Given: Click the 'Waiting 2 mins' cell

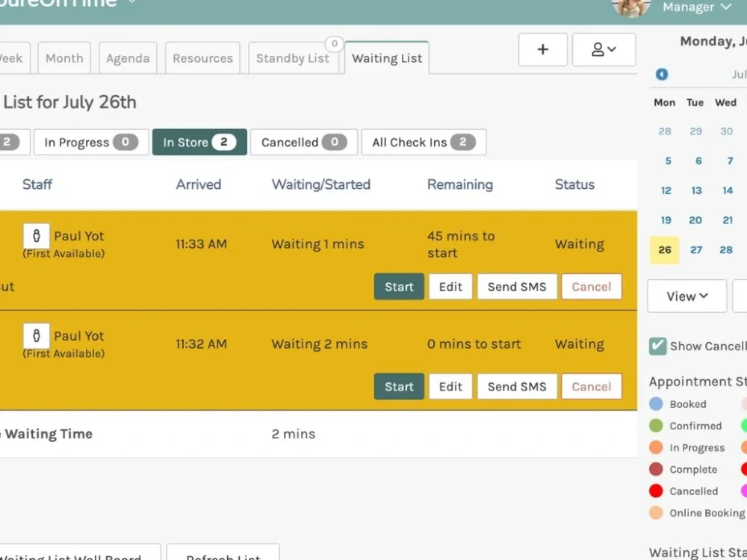Looking at the screenshot, I should (x=319, y=343).
